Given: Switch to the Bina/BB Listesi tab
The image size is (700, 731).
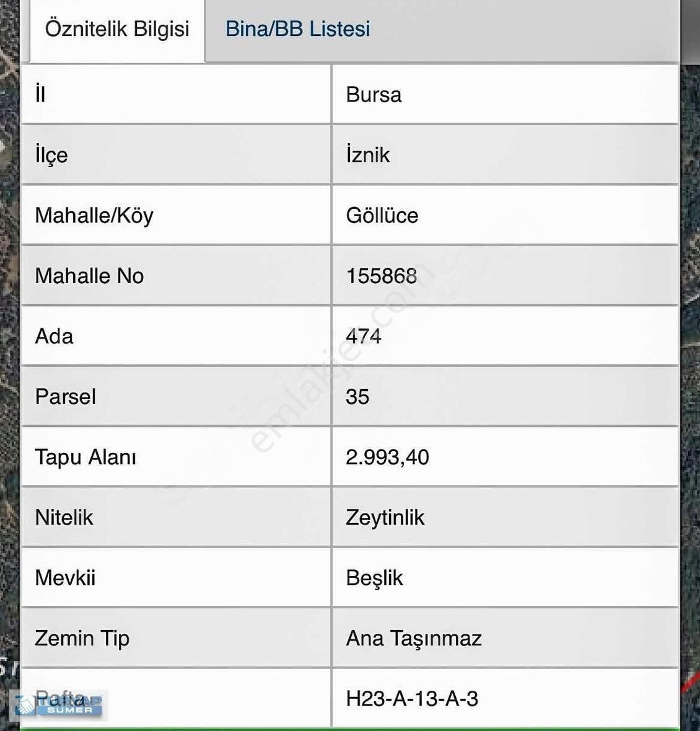Looking at the screenshot, I should pos(298,29).
